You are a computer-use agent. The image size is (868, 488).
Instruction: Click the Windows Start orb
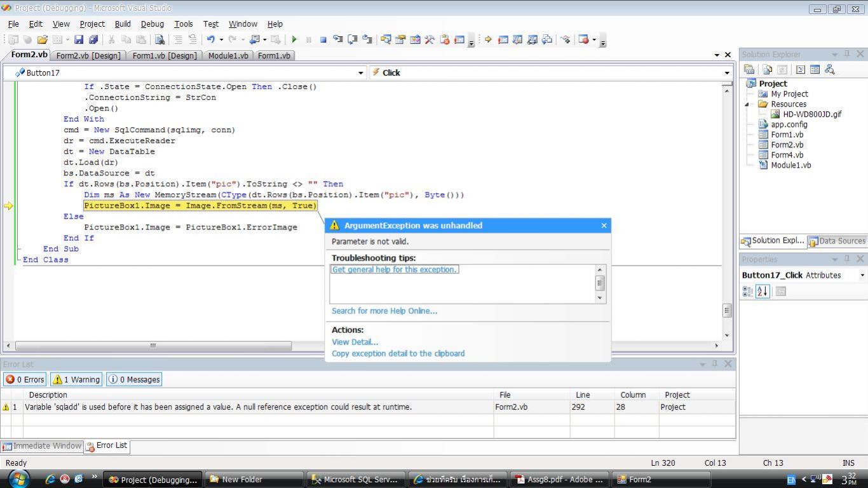point(18,478)
